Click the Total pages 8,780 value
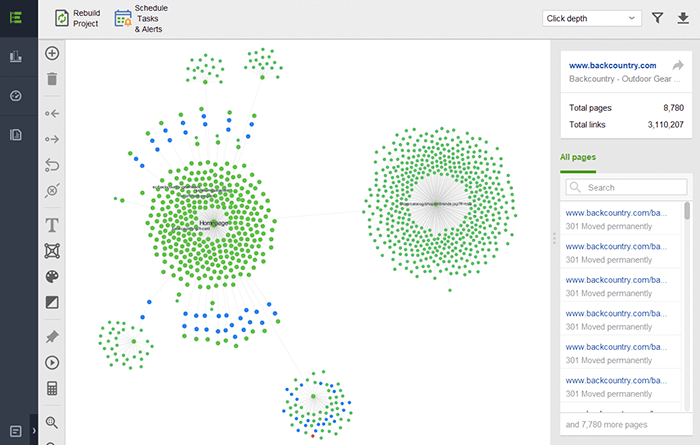Image resolution: width=700 pixels, height=445 pixels. click(673, 108)
